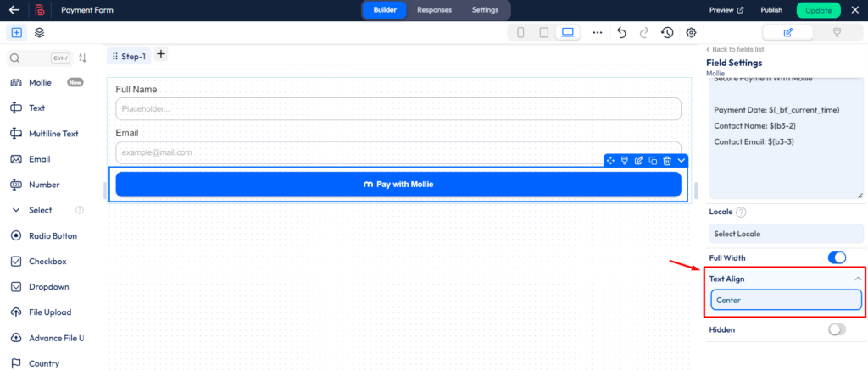Screen dimensions: 868x370
Task: Open the Settings tab
Action: coord(485,10)
